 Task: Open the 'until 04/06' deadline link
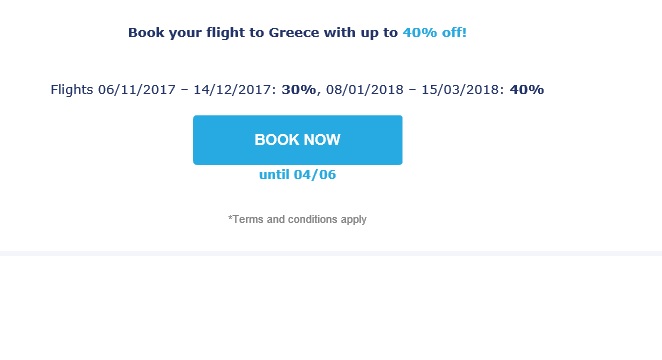298,174
